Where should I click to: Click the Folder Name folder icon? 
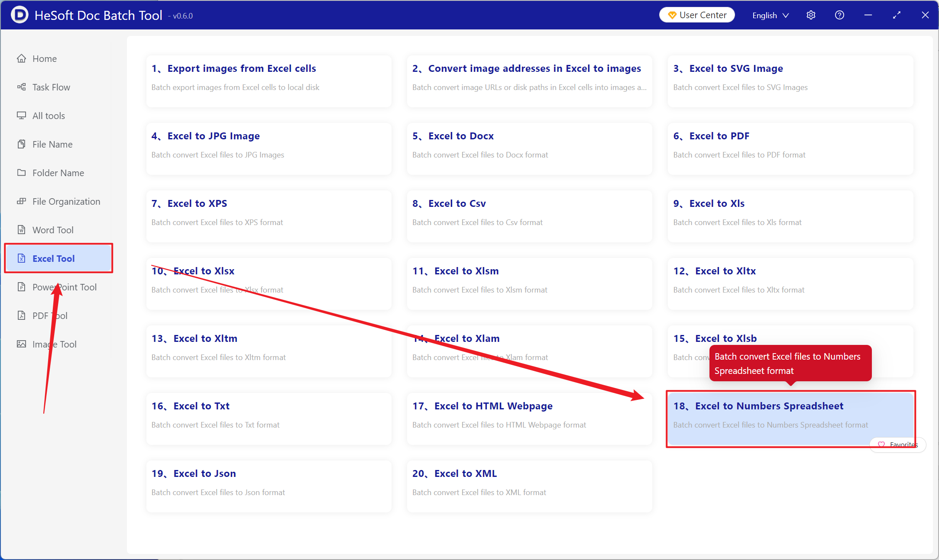[21, 173]
